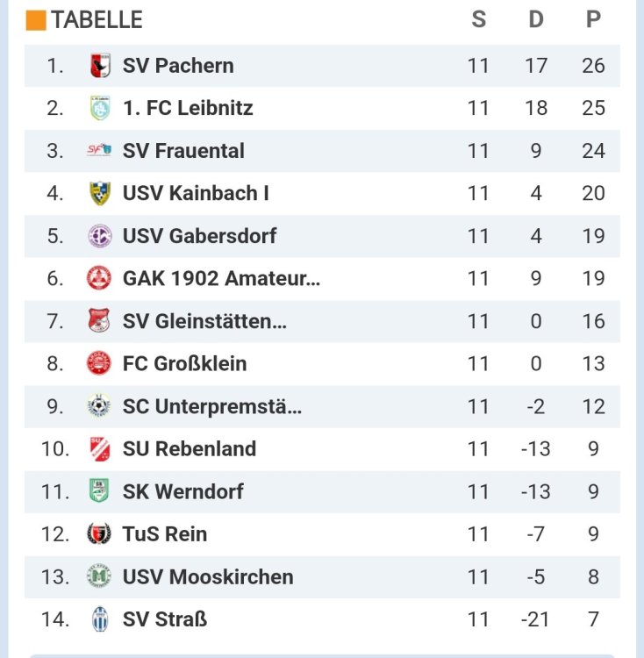The height and width of the screenshot is (658, 644).
Task: Open the 1. FC Leibnitz team page
Action: (x=188, y=108)
